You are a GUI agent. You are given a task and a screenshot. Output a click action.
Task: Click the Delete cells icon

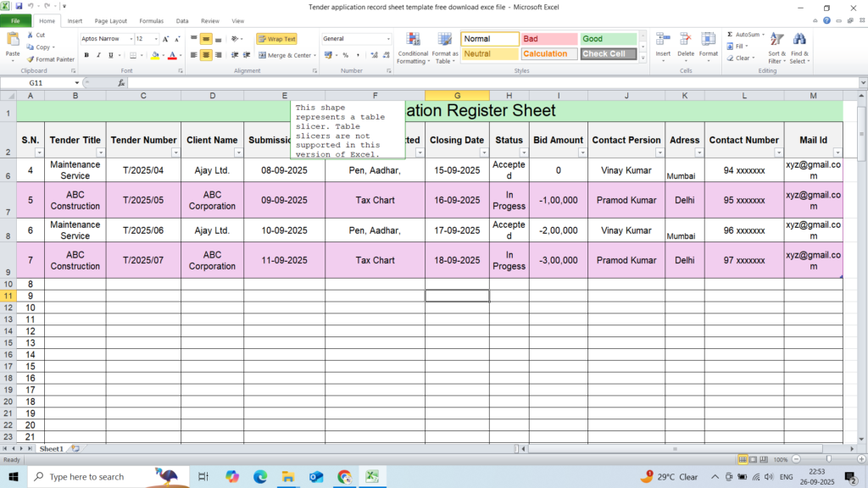point(686,42)
